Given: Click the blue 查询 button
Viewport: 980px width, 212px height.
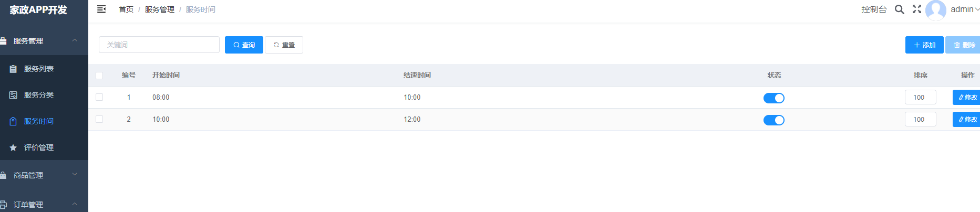Looking at the screenshot, I should coord(244,45).
